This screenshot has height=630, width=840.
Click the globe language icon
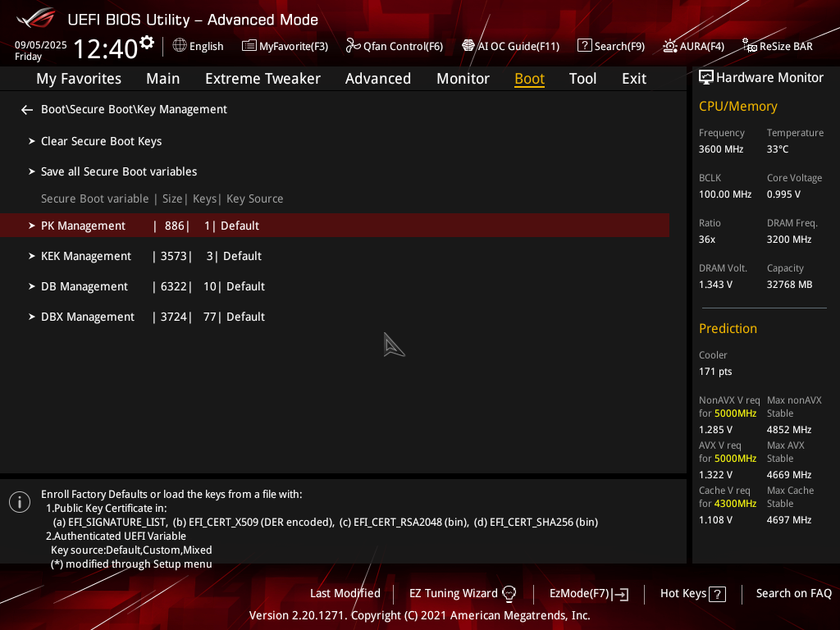180,46
